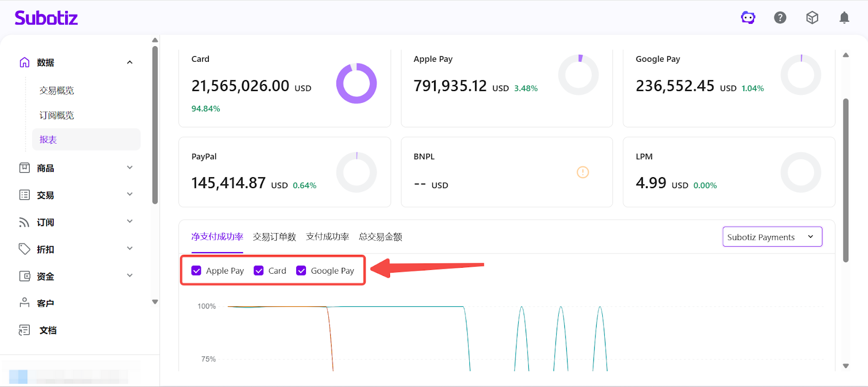This screenshot has height=387, width=868.
Task: Open the notifications bell
Action: [844, 18]
